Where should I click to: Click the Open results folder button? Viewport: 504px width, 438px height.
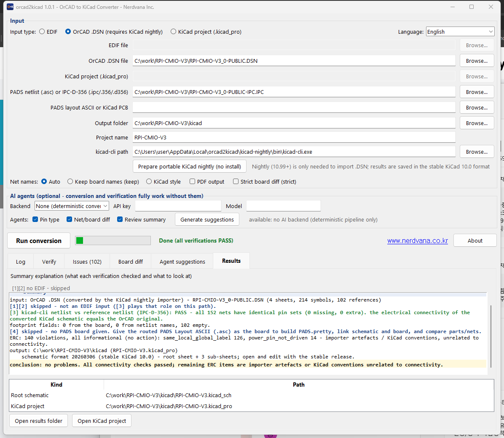point(39,421)
